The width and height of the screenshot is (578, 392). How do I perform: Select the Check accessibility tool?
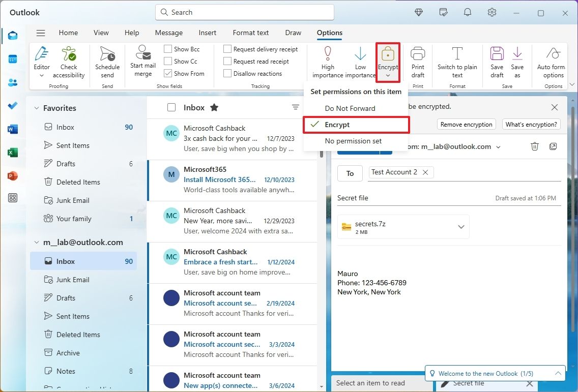pos(69,61)
